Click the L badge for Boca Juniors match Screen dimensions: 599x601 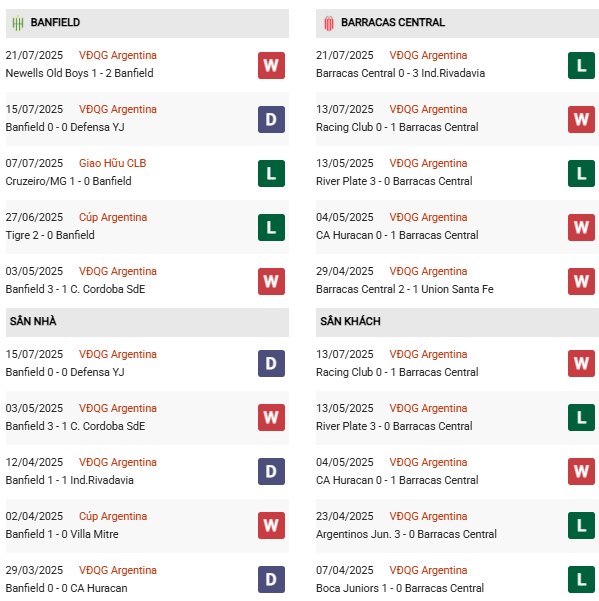[x=581, y=580]
